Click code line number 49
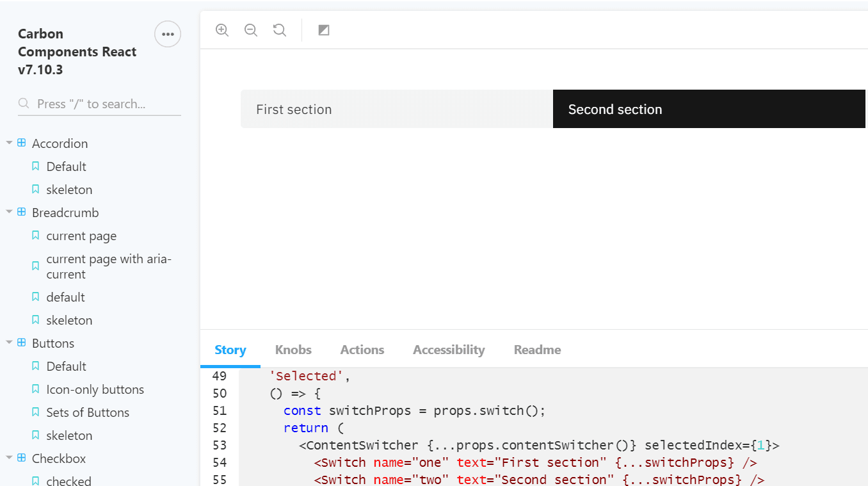Viewport: 868px width, 486px height. click(220, 376)
